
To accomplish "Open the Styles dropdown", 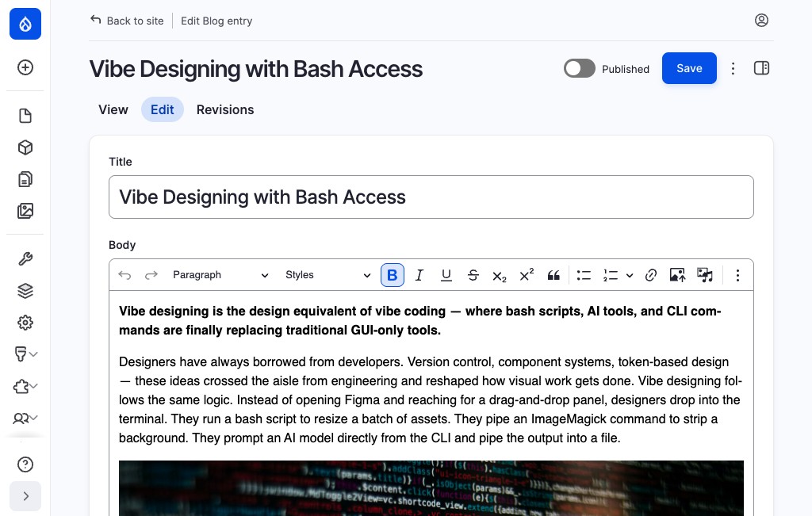I will (325, 275).
